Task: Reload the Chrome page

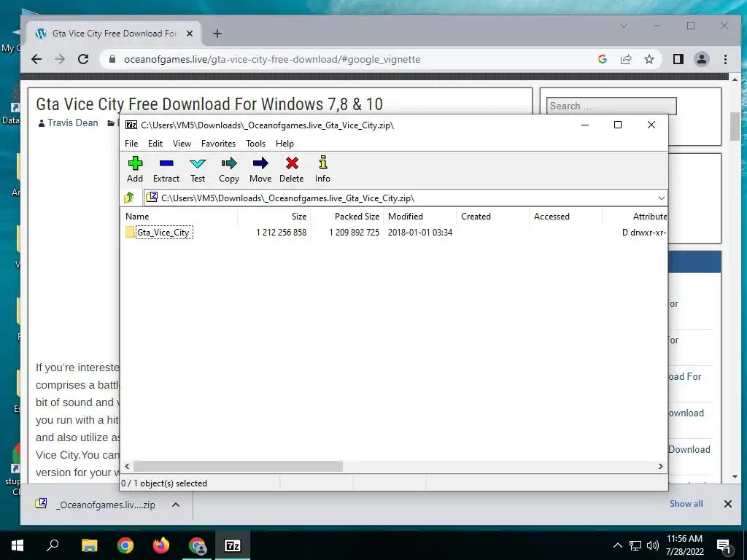Action: click(x=83, y=59)
